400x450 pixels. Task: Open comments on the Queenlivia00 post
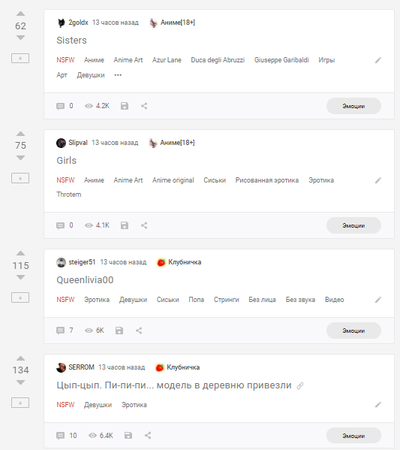[x=65, y=330]
